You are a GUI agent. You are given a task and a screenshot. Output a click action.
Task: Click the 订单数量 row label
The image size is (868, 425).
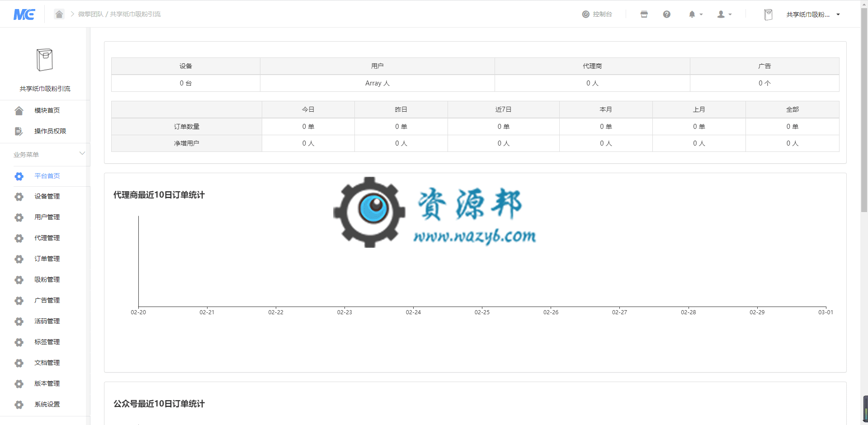tap(187, 127)
